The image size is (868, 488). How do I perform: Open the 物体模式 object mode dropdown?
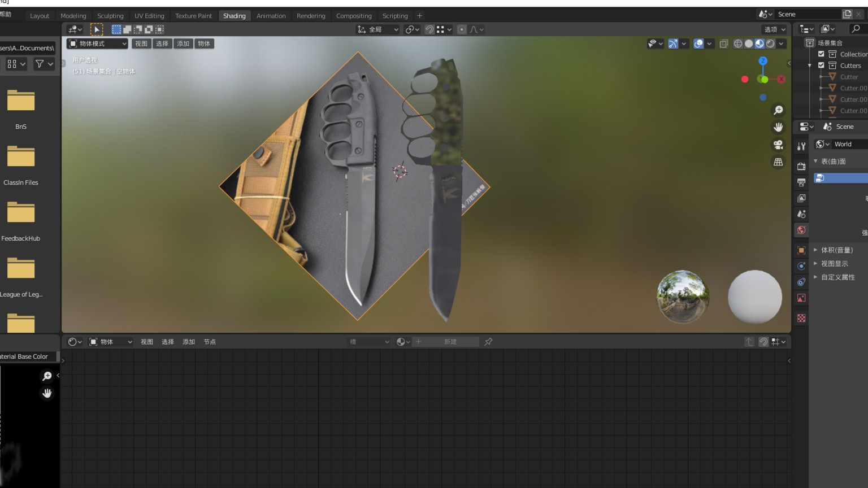[x=97, y=43]
